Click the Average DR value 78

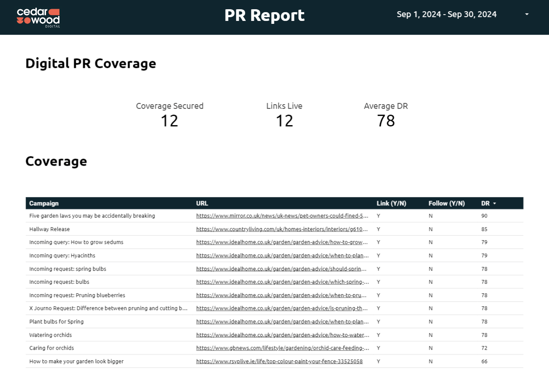point(386,121)
